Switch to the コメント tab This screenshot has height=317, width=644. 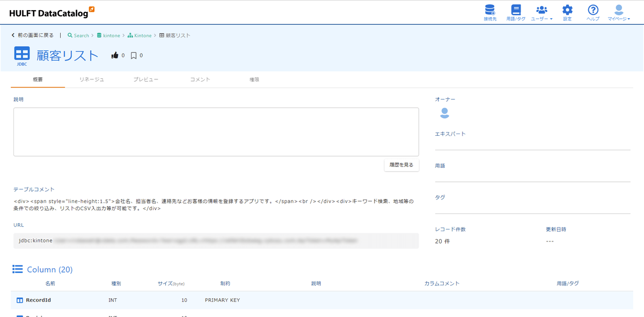point(200,79)
